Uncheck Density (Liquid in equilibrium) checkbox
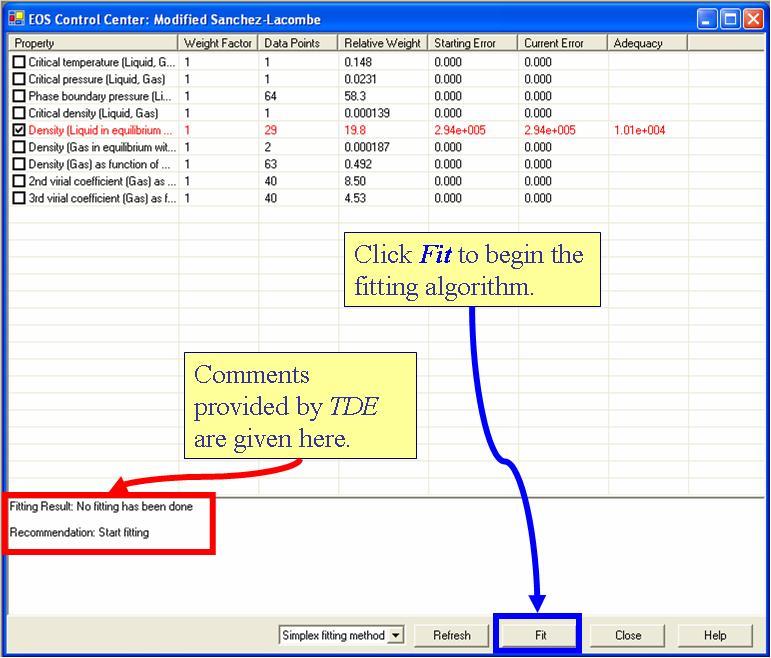 (19, 130)
